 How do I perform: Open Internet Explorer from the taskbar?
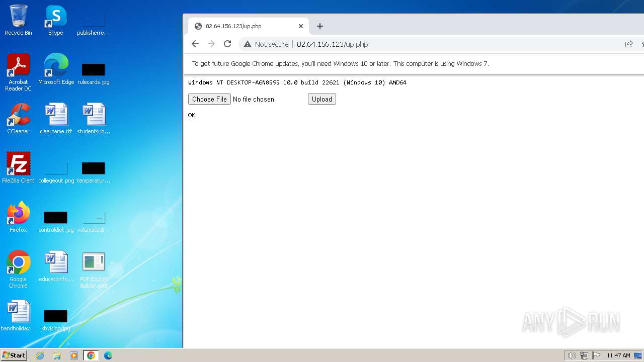pyautogui.click(x=40, y=355)
